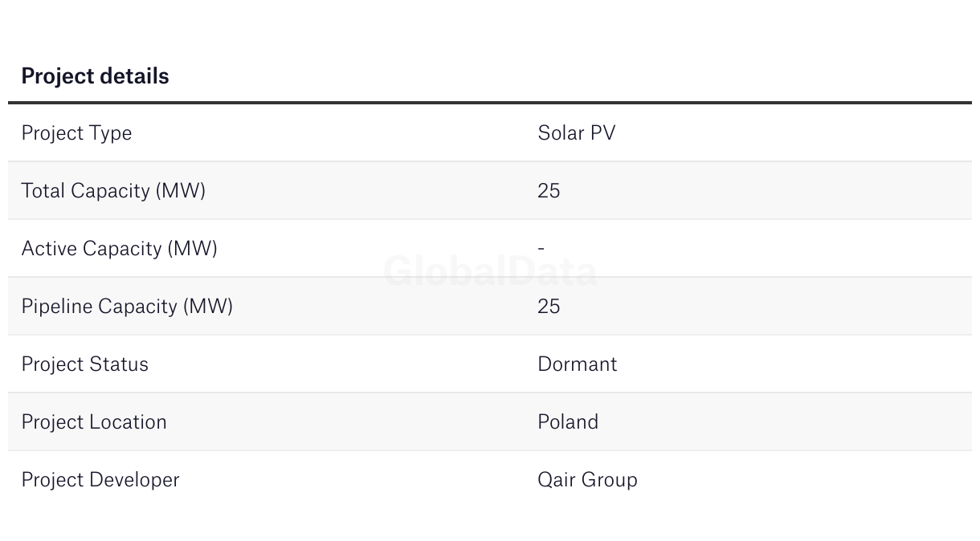Click the Total Capacity table row
Image resolution: width=980 pixels, height=541 pixels.
tap(490, 190)
